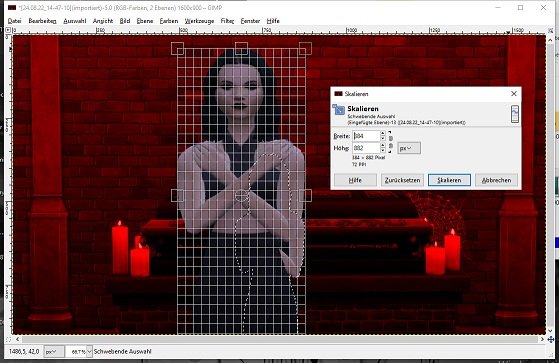Image resolution: width=559 pixels, height=363 pixels.
Task: Click the top-right transform handle
Action: point(305,48)
